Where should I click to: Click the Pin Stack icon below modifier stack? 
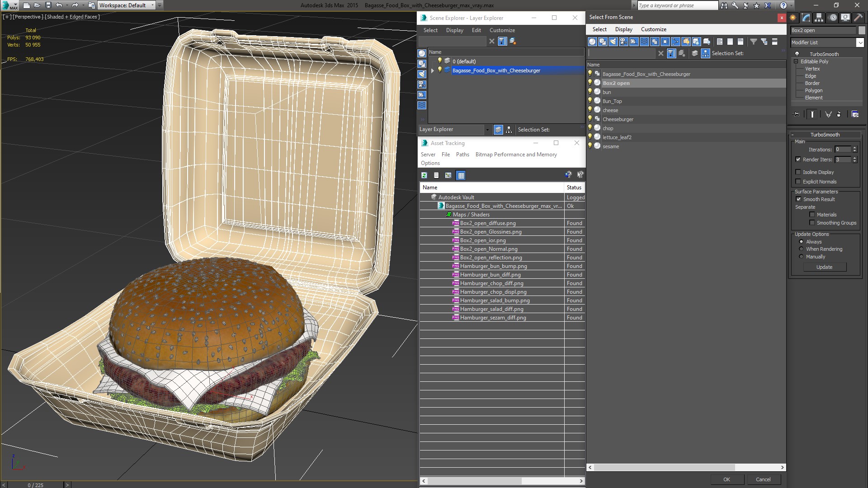[x=797, y=114]
